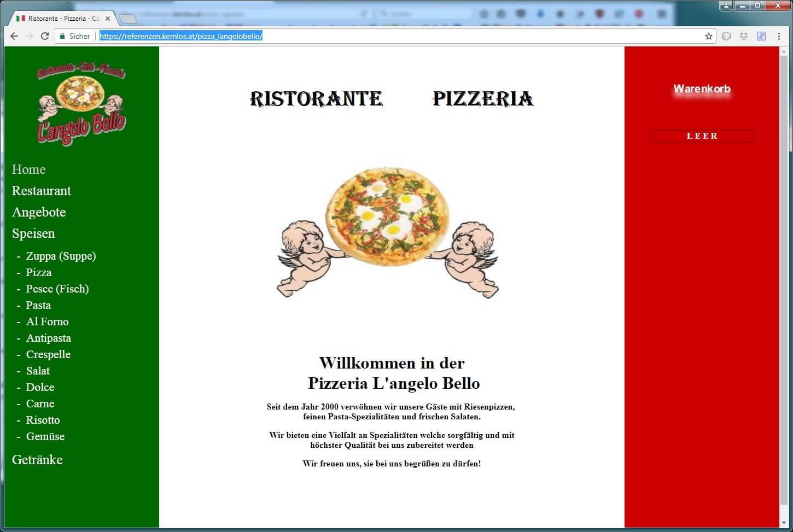Click the address bar URL field
793x532 pixels.
click(383, 36)
